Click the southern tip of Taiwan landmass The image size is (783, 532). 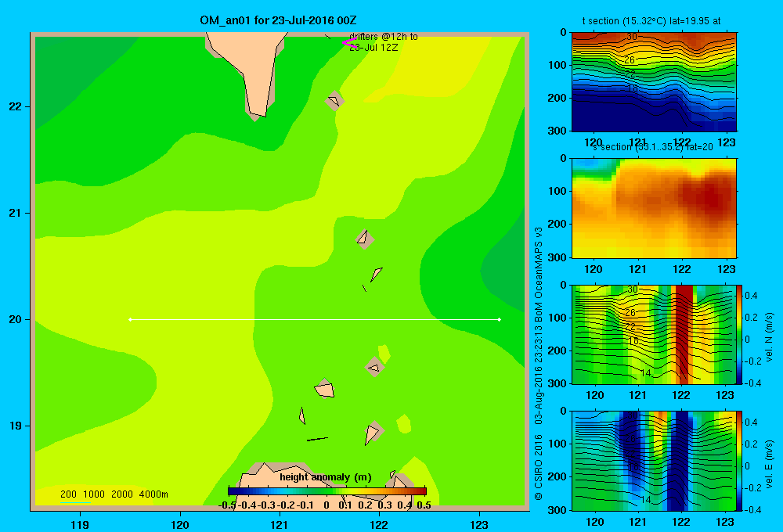[x=257, y=115]
